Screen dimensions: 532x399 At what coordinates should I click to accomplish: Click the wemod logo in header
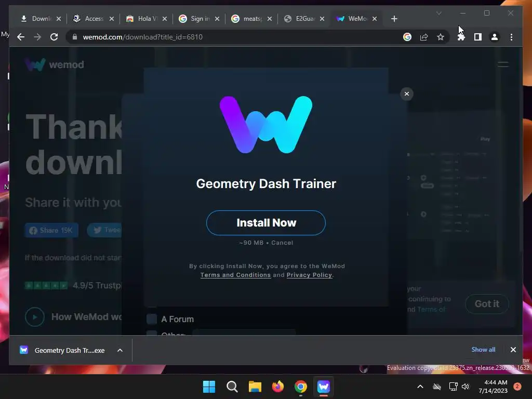pyautogui.click(x=54, y=64)
